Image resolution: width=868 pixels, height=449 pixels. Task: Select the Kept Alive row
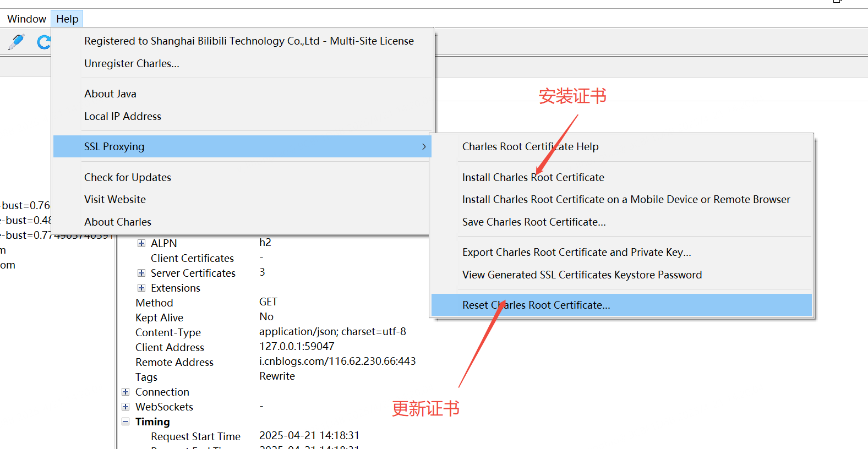point(159,317)
